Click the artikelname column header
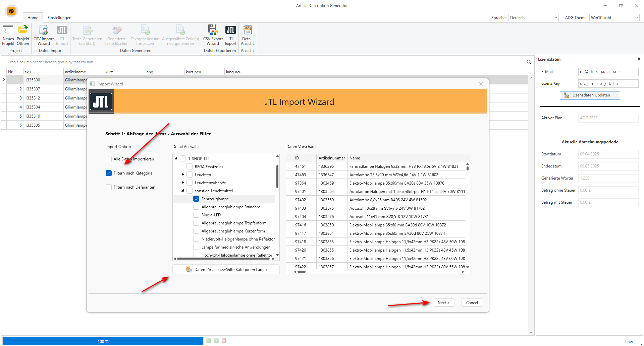This screenshot has width=644, height=346. pos(84,72)
